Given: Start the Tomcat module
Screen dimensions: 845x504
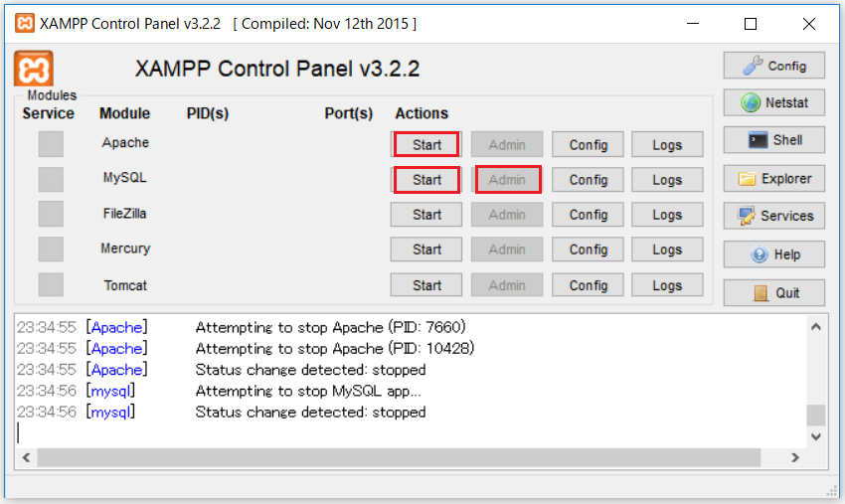Looking at the screenshot, I should pyautogui.click(x=426, y=285).
